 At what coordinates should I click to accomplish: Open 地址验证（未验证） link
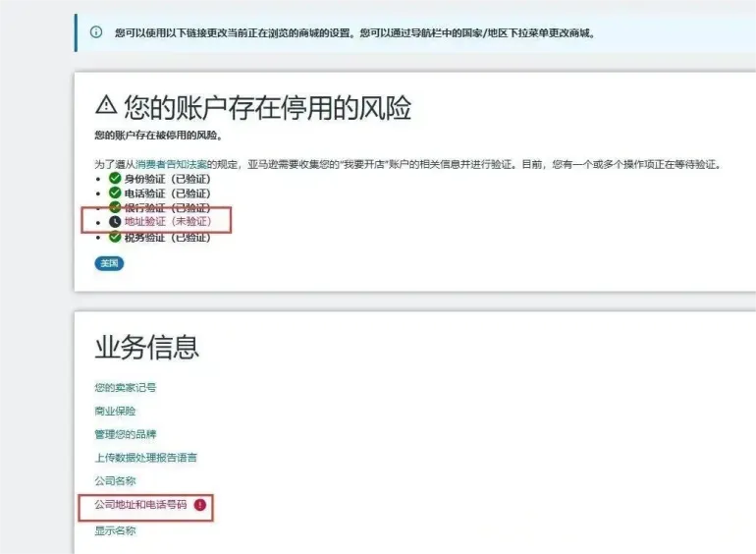pos(168,221)
